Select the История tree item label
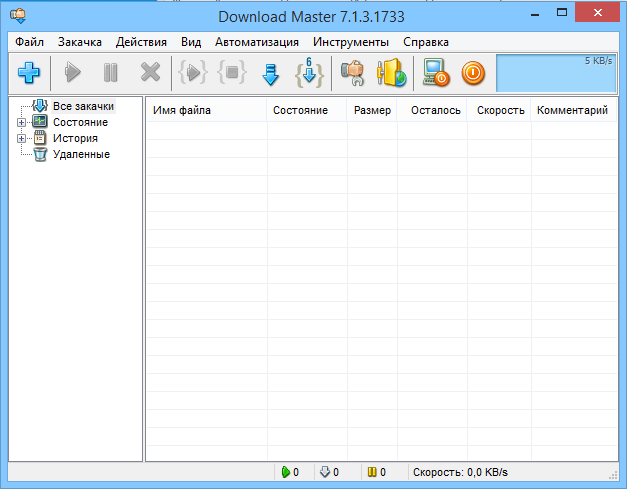The image size is (627, 489). pos(75,138)
